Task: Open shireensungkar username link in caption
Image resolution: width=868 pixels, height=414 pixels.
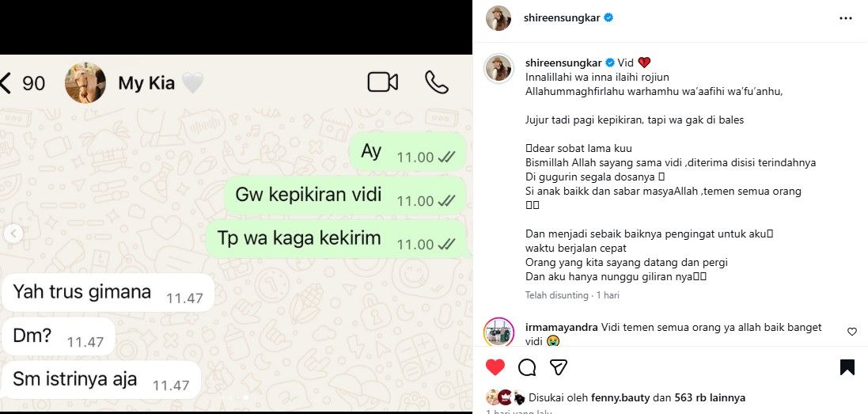Action: (563, 63)
